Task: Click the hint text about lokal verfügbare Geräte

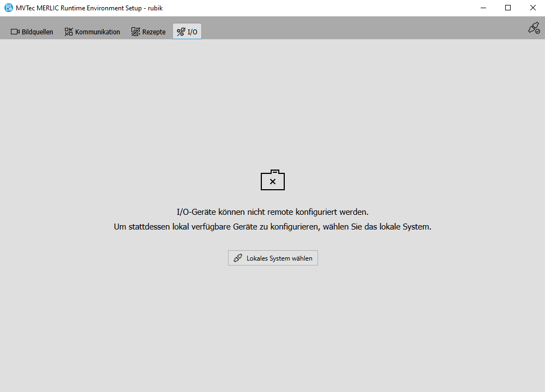Action: point(273,227)
